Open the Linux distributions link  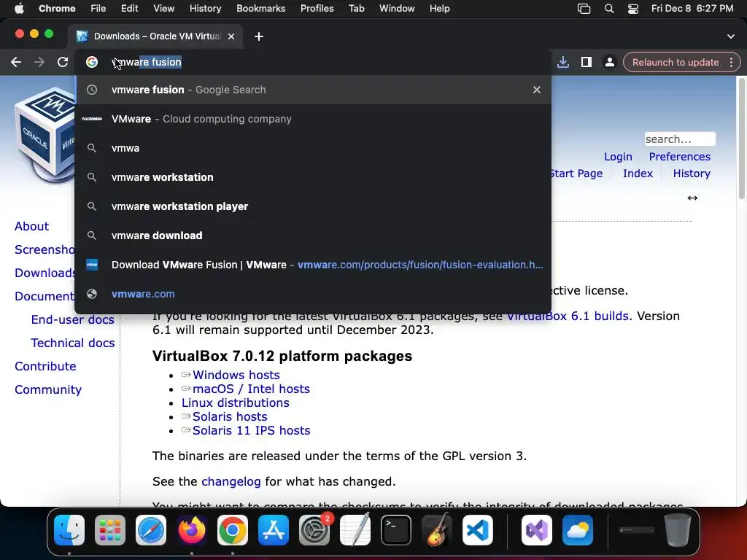tap(236, 402)
